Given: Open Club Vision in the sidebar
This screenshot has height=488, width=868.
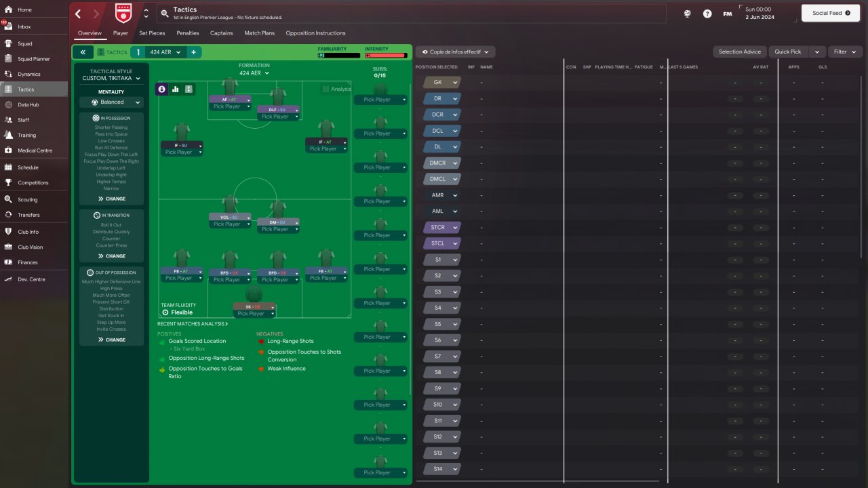Looking at the screenshot, I should tap(34, 247).
